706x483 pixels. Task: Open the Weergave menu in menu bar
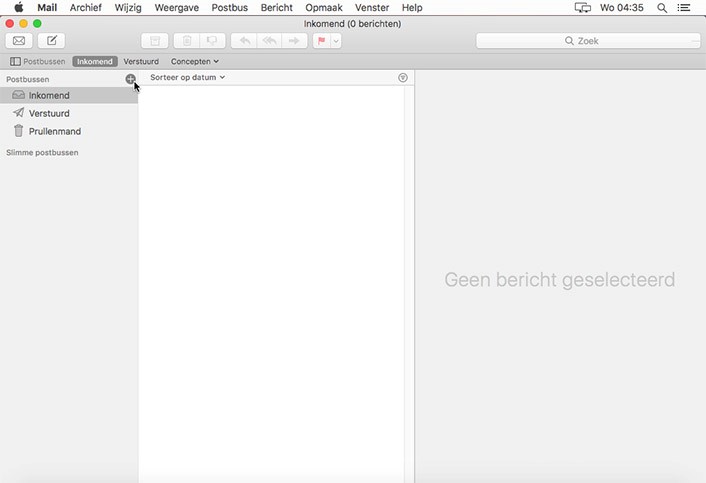point(176,8)
